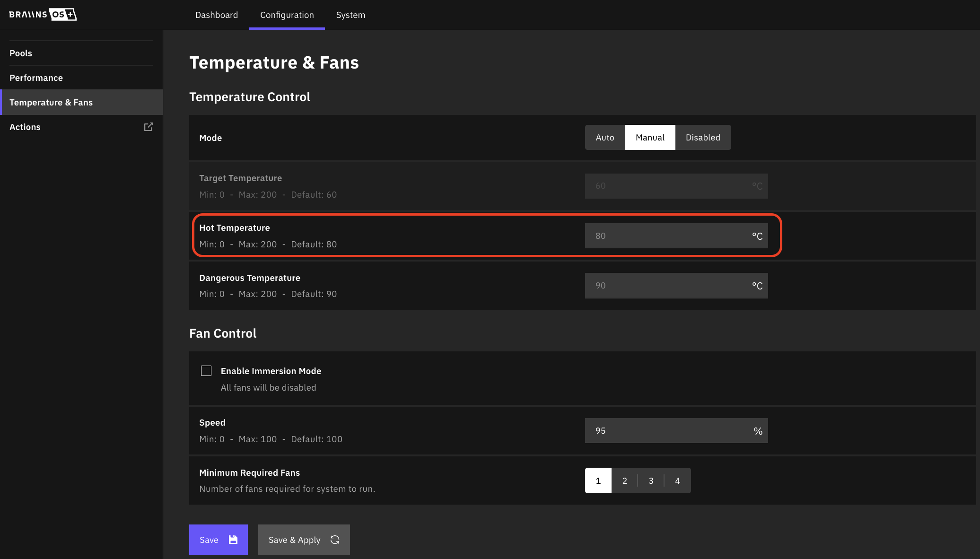Switch to Manual temperature control mode

point(649,137)
